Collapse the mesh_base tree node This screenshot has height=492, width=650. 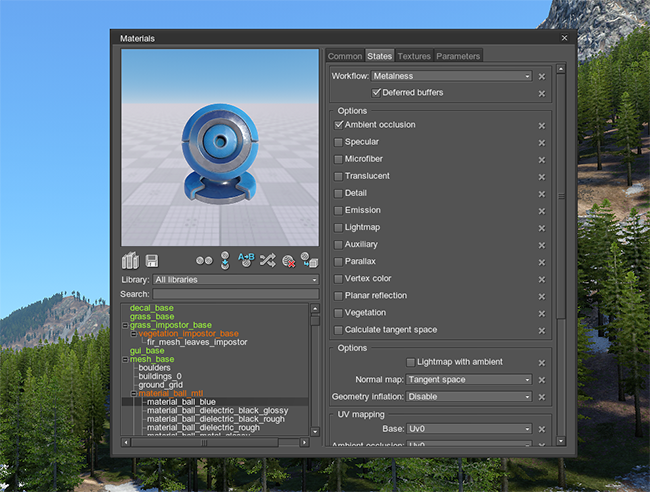(126, 359)
